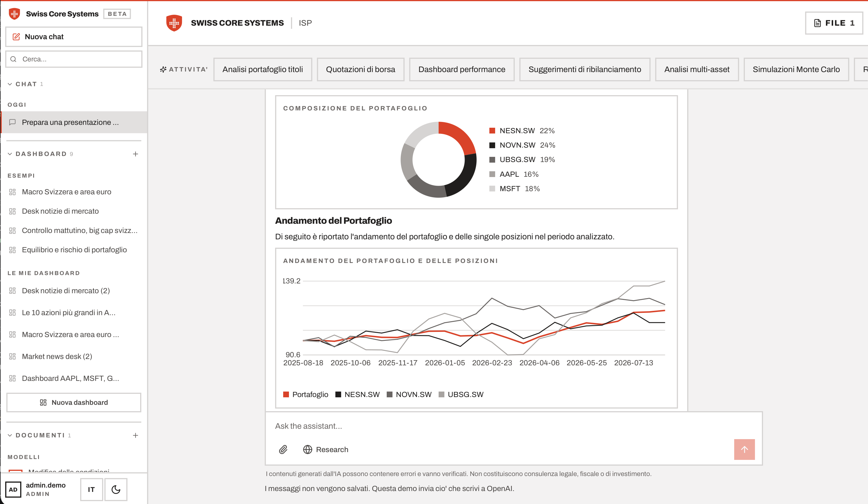868x504 pixels.
Task: Click the NESN.SW red pie legend swatch
Action: [x=492, y=131]
